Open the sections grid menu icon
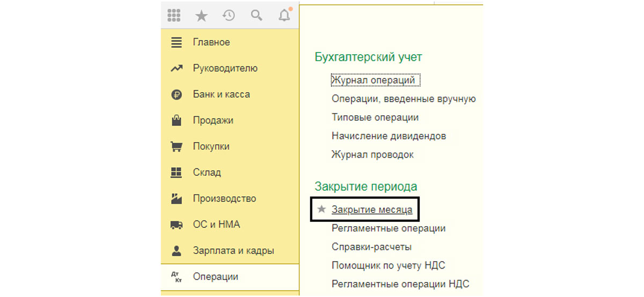Image resolution: width=644 pixels, height=297 pixels. [x=174, y=16]
